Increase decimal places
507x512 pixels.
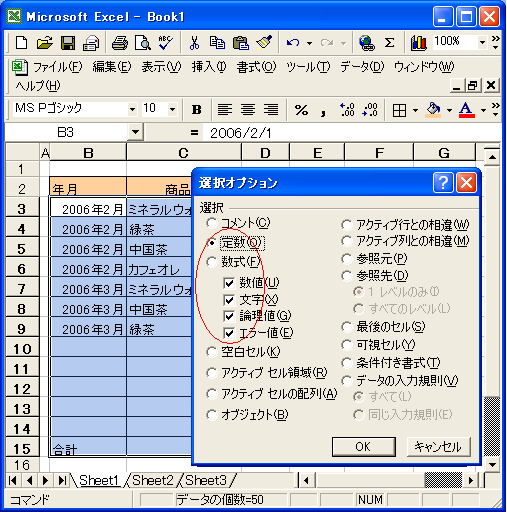347,109
